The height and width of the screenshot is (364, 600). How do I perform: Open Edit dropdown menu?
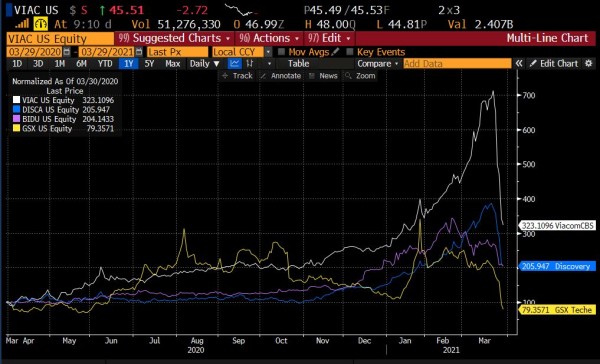tap(329, 38)
